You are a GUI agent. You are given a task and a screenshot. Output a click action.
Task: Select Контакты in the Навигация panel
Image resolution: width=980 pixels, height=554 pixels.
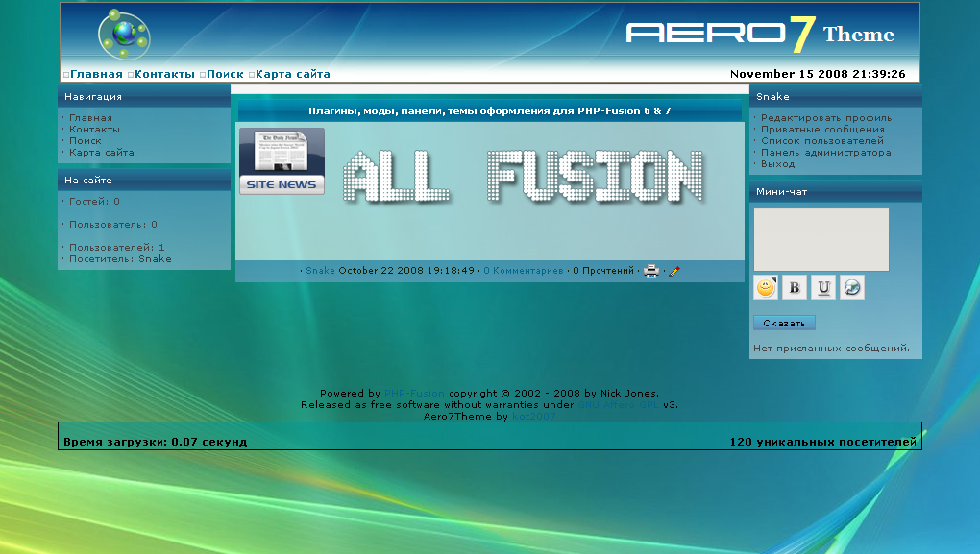(x=94, y=130)
